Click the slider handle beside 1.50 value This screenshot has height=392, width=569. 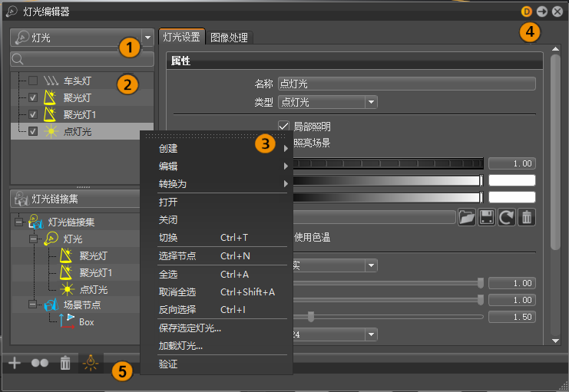(x=311, y=317)
